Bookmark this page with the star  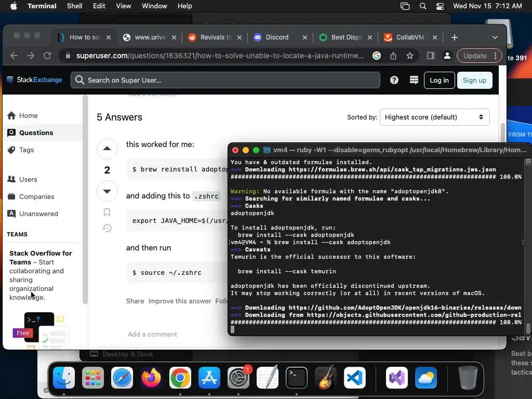pos(410,56)
